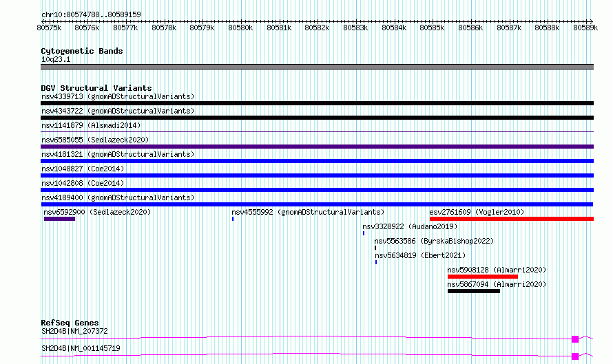Open label nsv5867094 (Almarri2020)
The image size is (613, 364).
point(497,284)
